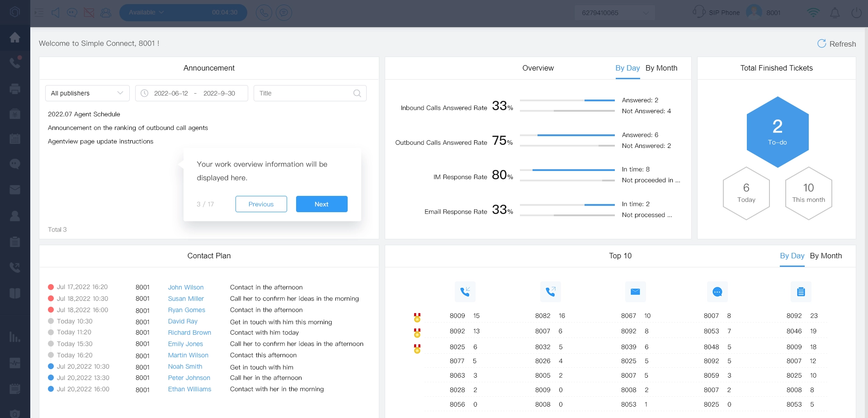Switch Overview to By Month tab
Viewport: 868px width, 418px height.
[661, 68]
